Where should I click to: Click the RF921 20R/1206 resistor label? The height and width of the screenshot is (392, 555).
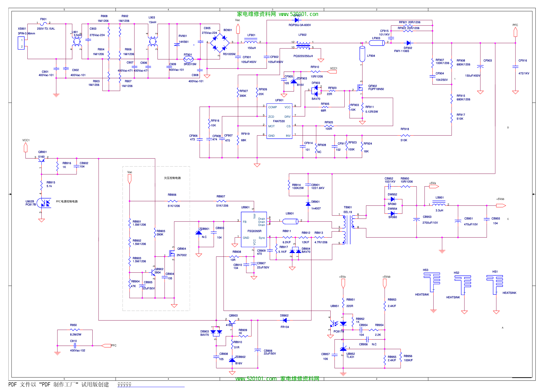410,22
